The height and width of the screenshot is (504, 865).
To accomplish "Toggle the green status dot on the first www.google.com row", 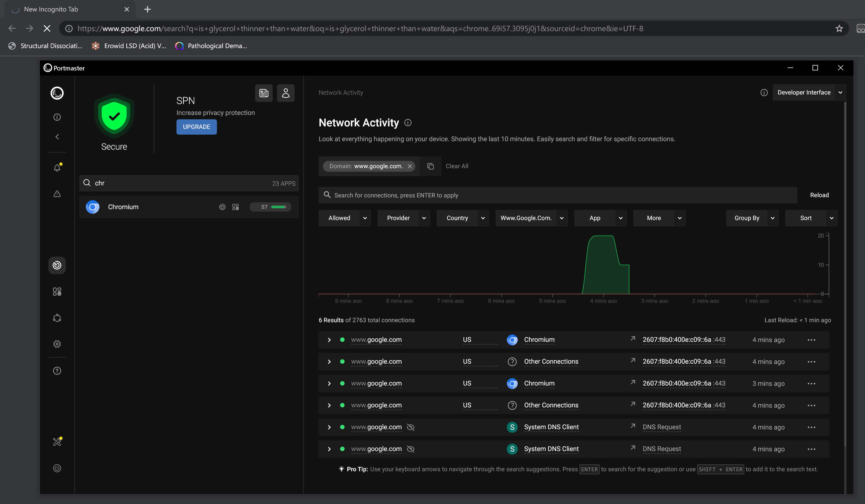I will pyautogui.click(x=342, y=340).
